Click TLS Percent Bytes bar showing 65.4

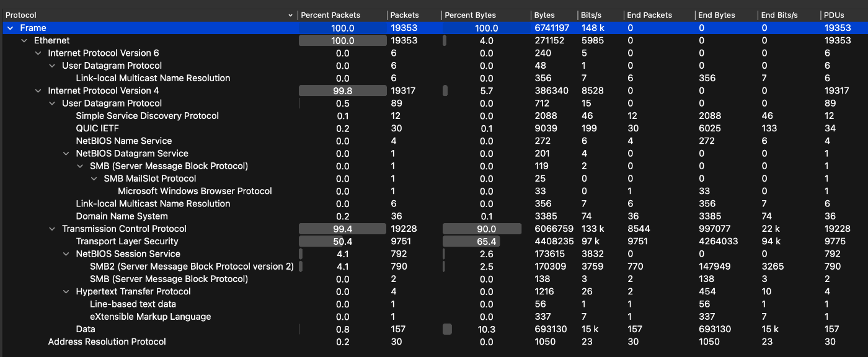pyautogui.click(x=472, y=241)
